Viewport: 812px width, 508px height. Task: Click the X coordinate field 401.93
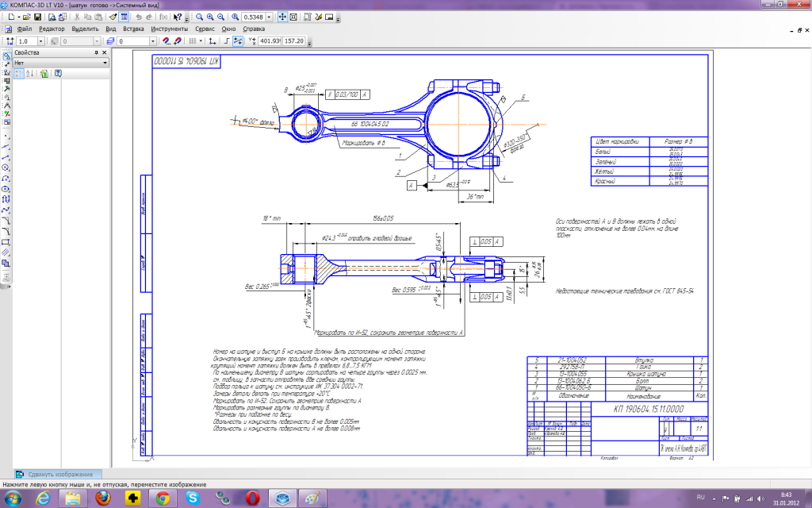click(270, 41)
